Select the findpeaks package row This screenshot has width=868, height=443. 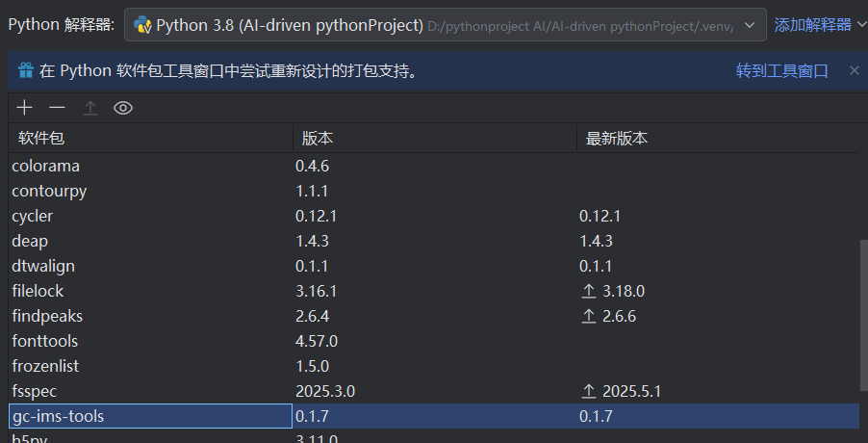click(x=434, y=316)
